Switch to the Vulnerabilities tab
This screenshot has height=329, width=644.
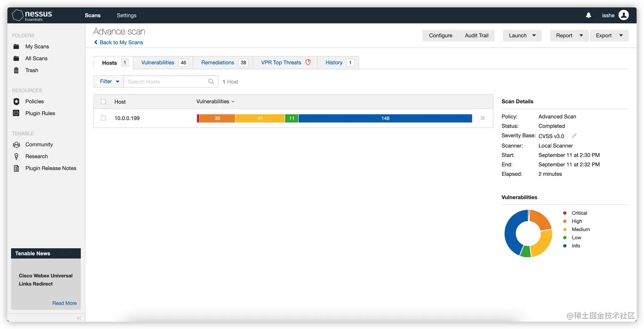click(163, 63)
